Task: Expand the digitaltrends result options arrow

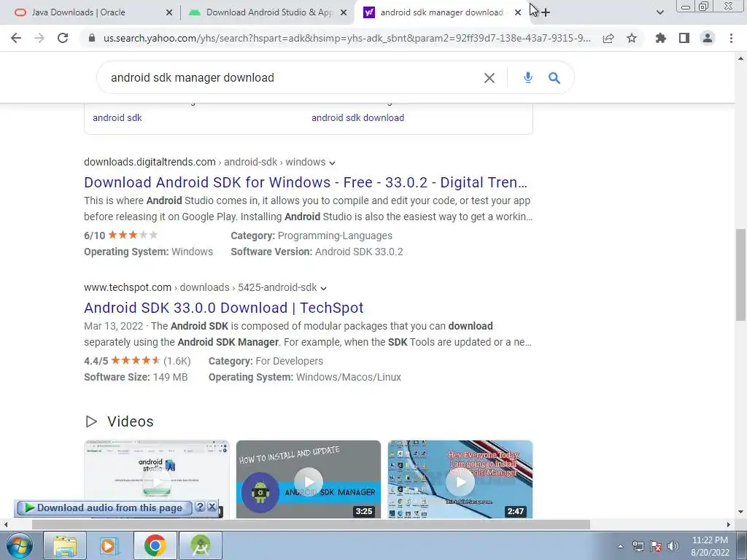Action: tap(332, 163)
